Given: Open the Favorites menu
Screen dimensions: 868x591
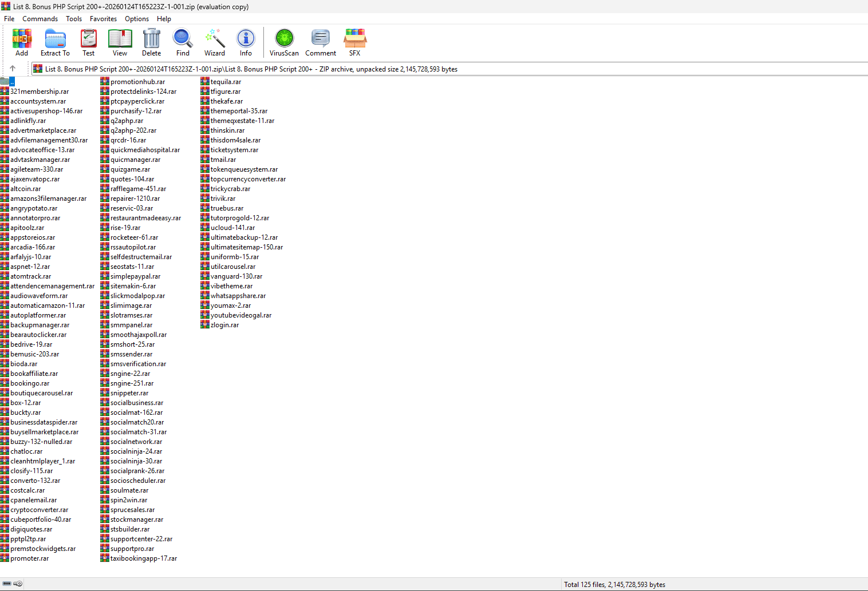Looking at the screenshot, I should pyautogui.click(x=103, y=19).
